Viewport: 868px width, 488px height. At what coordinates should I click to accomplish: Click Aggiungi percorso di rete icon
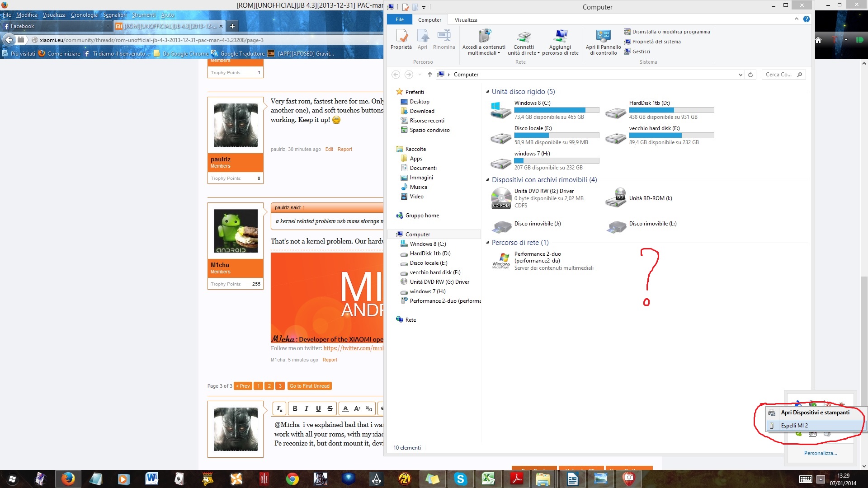click(560, 42)
